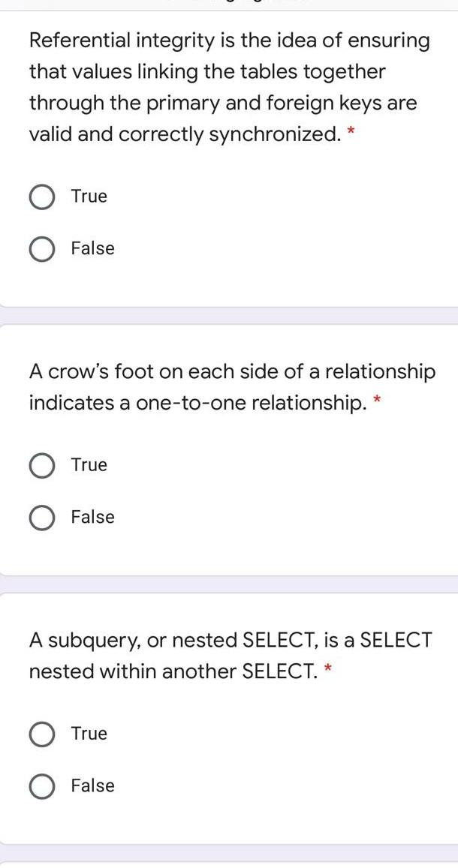Mark True on the primary and foreign keys question
This screenshot has width=458, height=868.
[43, 197]
